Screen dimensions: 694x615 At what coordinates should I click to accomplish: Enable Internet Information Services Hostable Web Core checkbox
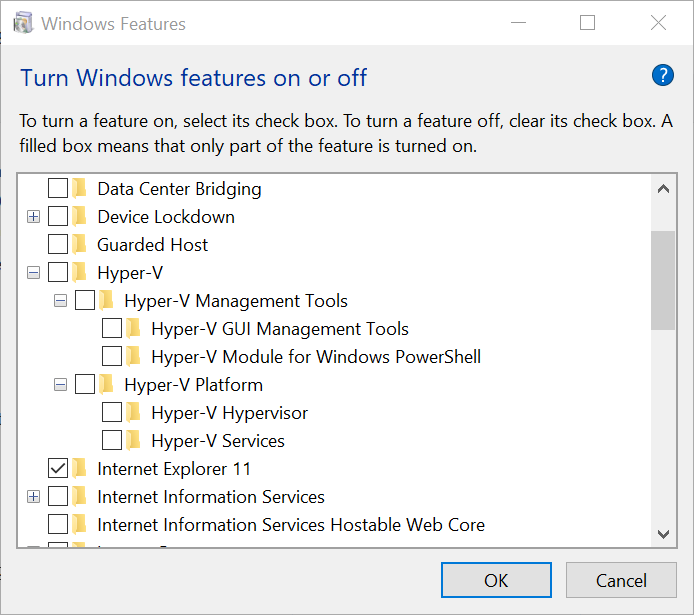click(58, 524)
